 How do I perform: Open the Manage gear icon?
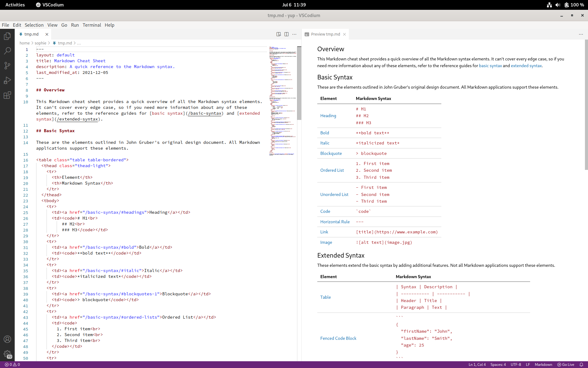[x=7, y=354]
